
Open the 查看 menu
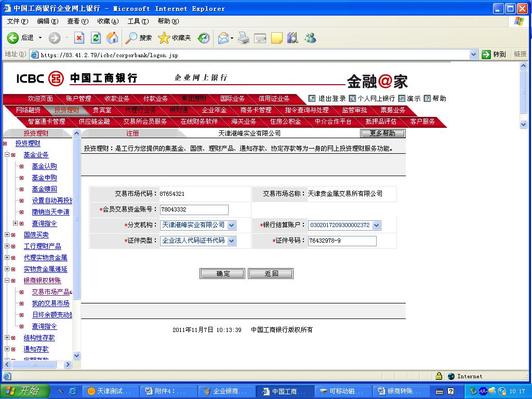click(78, 21)
